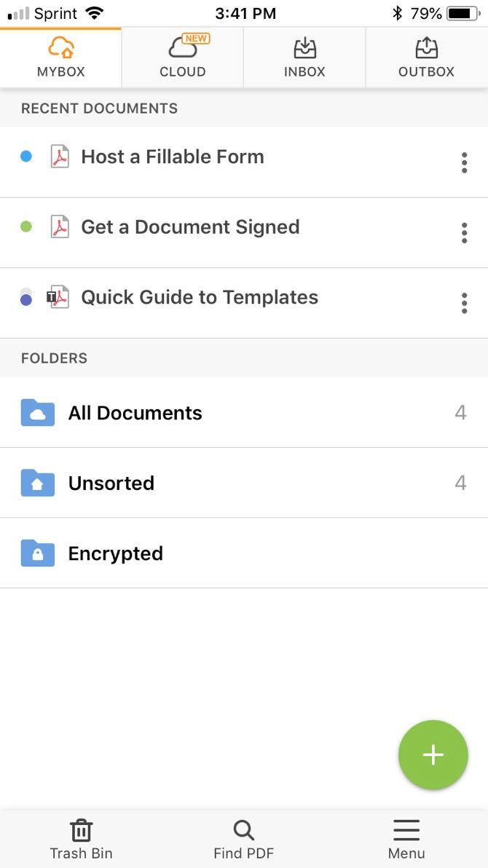Open the All Documents folder

coord(135,413)
